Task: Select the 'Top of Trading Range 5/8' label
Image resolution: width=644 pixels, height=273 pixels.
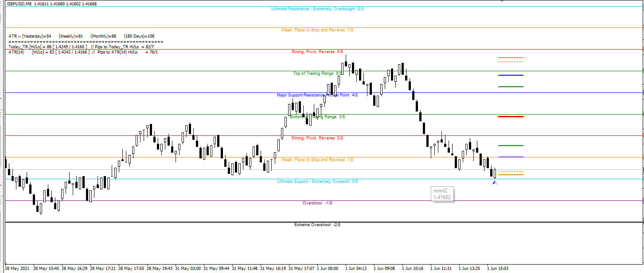Action: (x=318, y=73)
